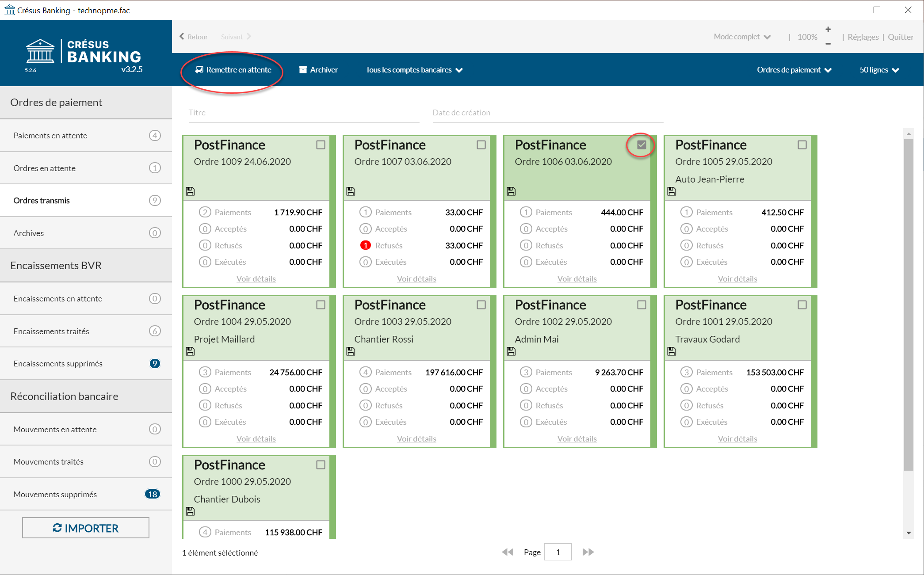924x575 pixels.
Task: Click the vertical scrollbar of the order list
Action: tap(909, 305)
